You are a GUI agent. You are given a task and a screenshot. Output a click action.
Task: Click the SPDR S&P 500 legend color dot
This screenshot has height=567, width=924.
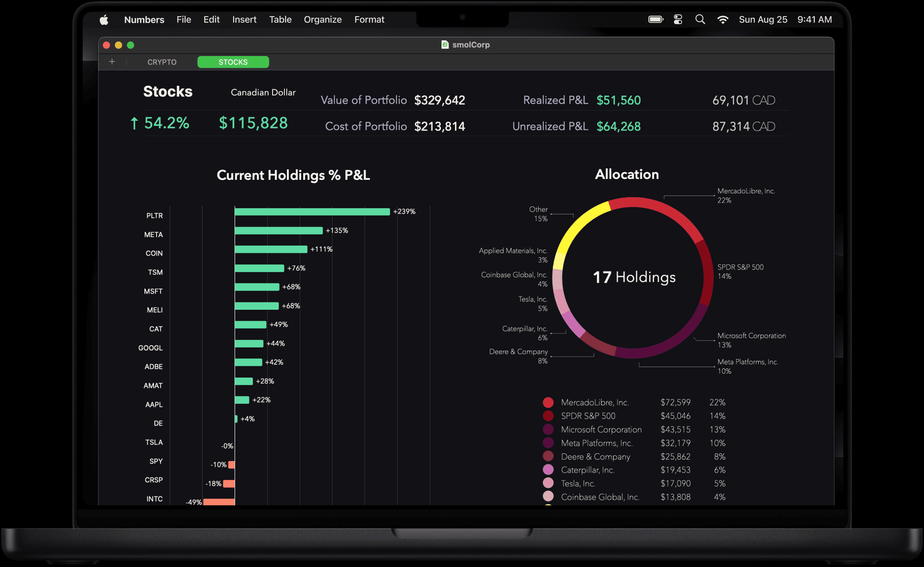pos(548,416)
